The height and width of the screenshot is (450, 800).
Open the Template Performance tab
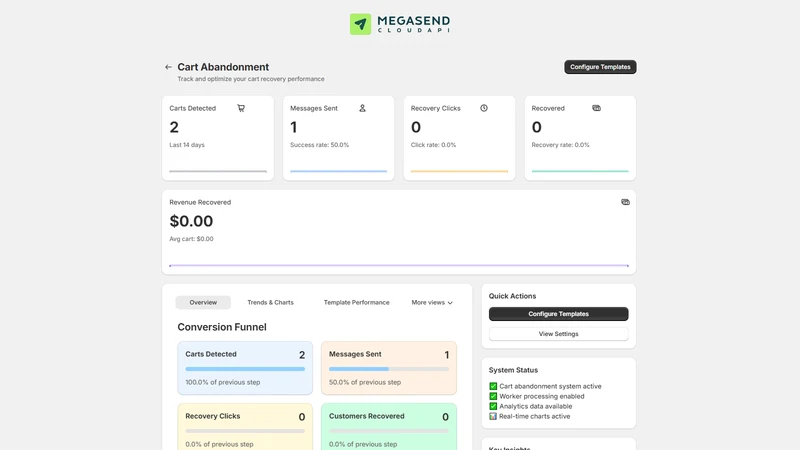[356, 303]
